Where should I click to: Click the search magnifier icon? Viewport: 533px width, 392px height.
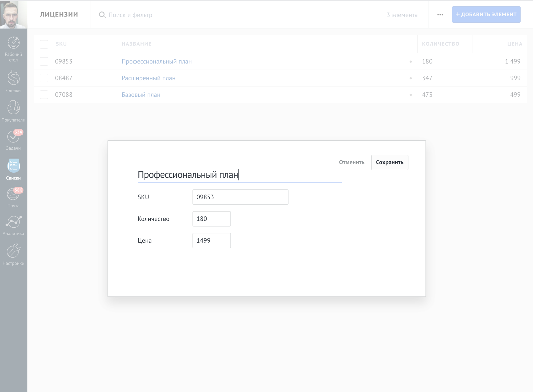102,15
